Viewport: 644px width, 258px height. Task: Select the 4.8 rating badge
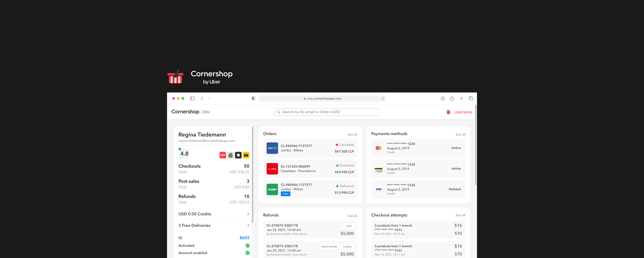[184, 154]
